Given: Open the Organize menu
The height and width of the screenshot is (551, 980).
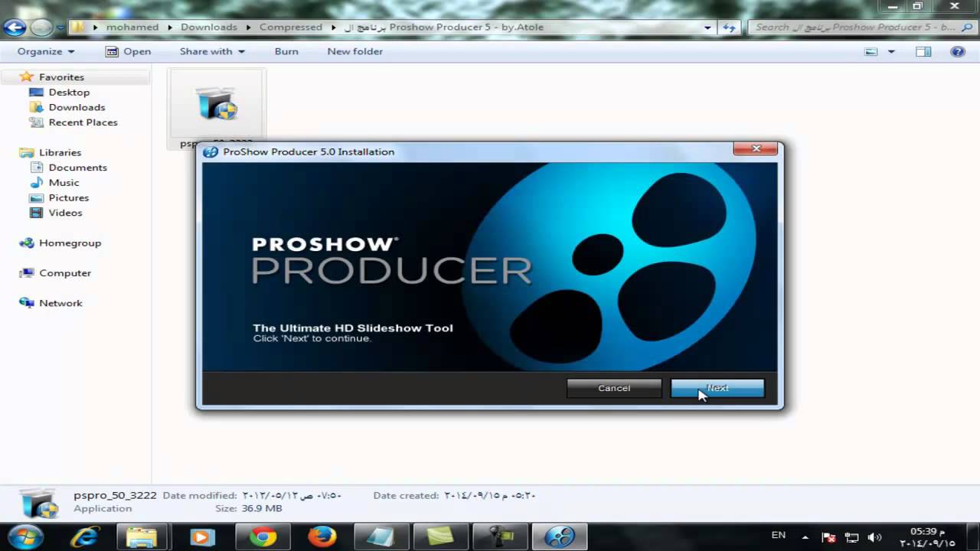Looking at the screenshot, I should (46, 51).
